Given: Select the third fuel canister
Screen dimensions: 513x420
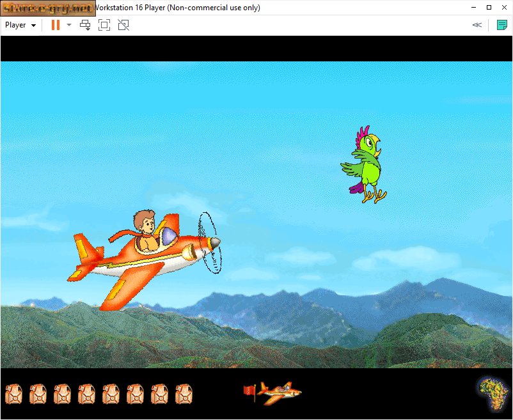Looking at the screenshot, I should (x=62, y=394).
